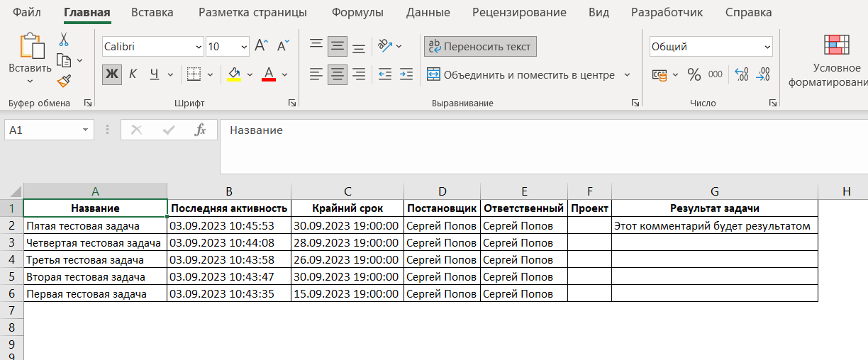The height and width of the screenshot is (360, 868).
Task: Switch to Рецензирование tab
Action: coord(519,13)
